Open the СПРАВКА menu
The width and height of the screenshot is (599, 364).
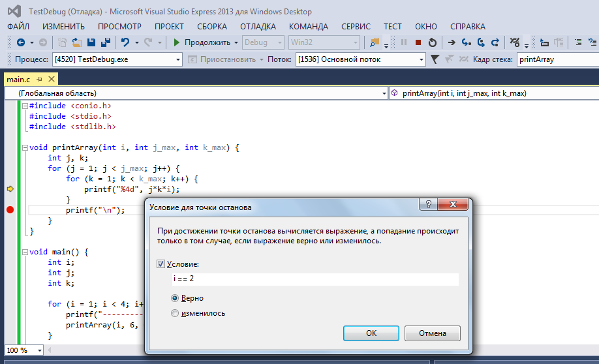coord(468,26)
